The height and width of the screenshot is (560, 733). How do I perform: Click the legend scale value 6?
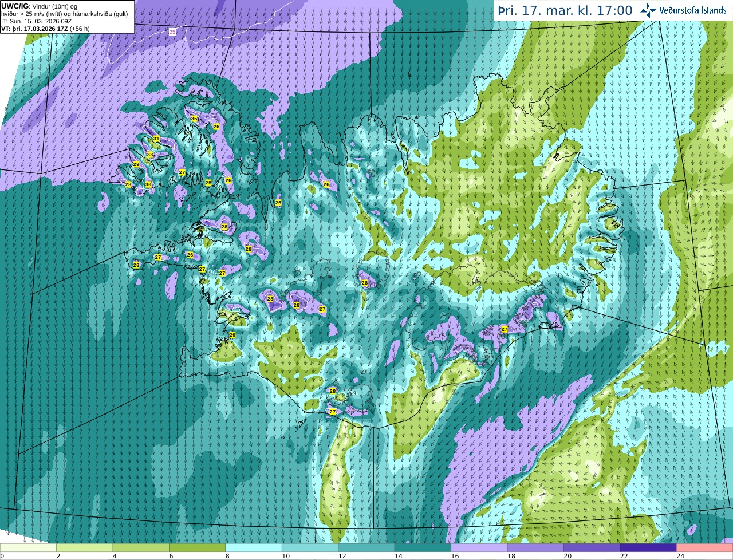[x=171, y=556]
